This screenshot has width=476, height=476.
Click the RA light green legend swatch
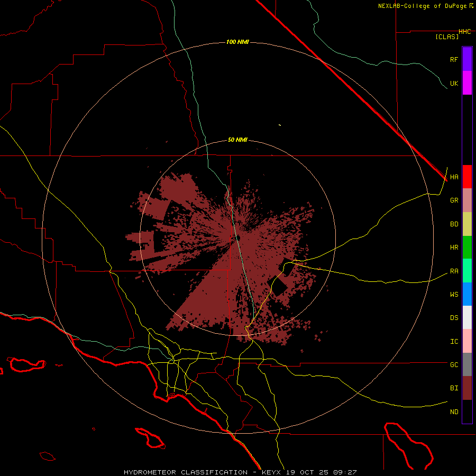(x=467, y=271)
